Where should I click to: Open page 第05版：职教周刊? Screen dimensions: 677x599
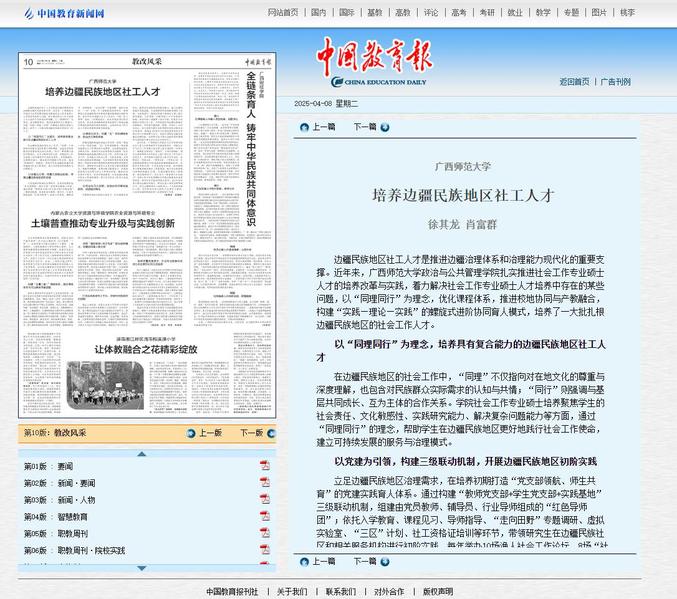[x=56, y=533]
